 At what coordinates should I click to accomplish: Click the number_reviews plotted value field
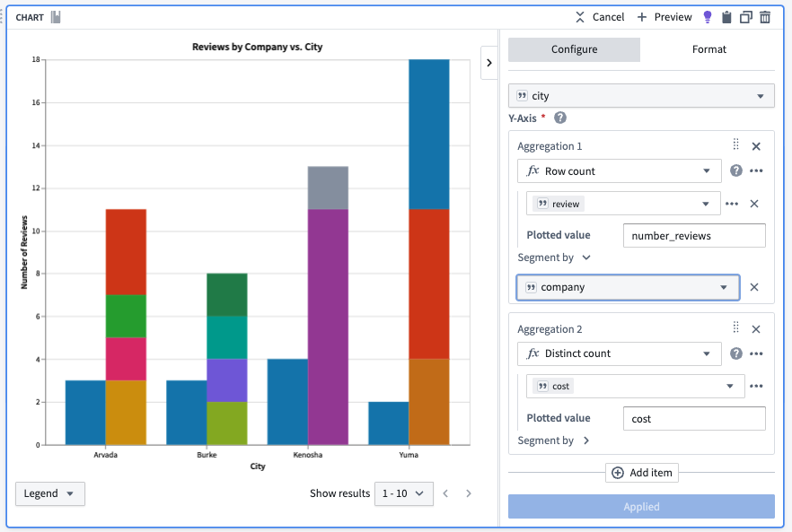[694, 236]
